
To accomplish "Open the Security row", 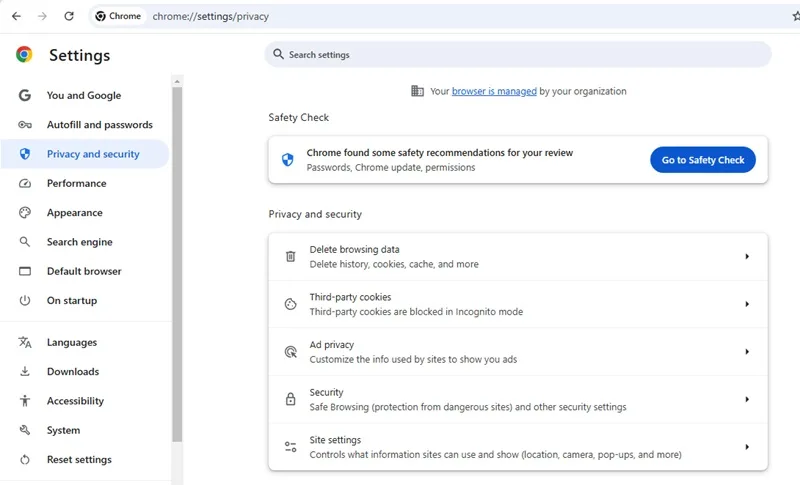I will click(x=518, y=399).
